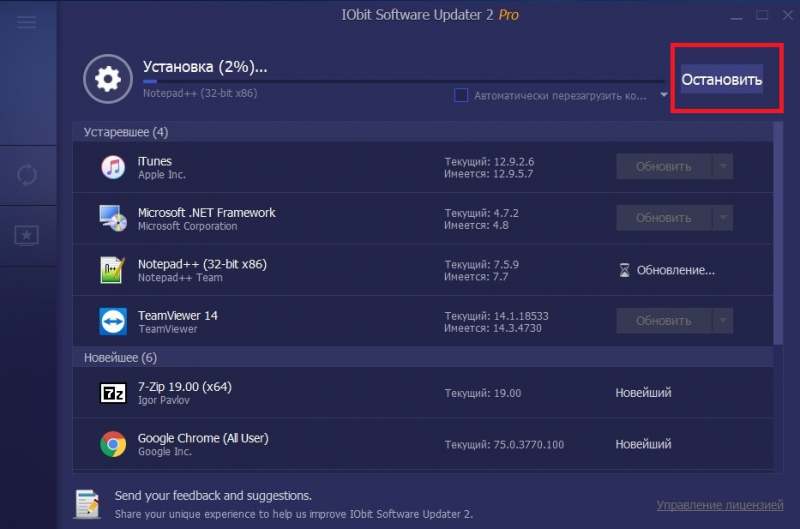The image size is (800, 529).
Task: Click Текущий: 12.9.2.6 version text
Action: (x=489, y=161)
